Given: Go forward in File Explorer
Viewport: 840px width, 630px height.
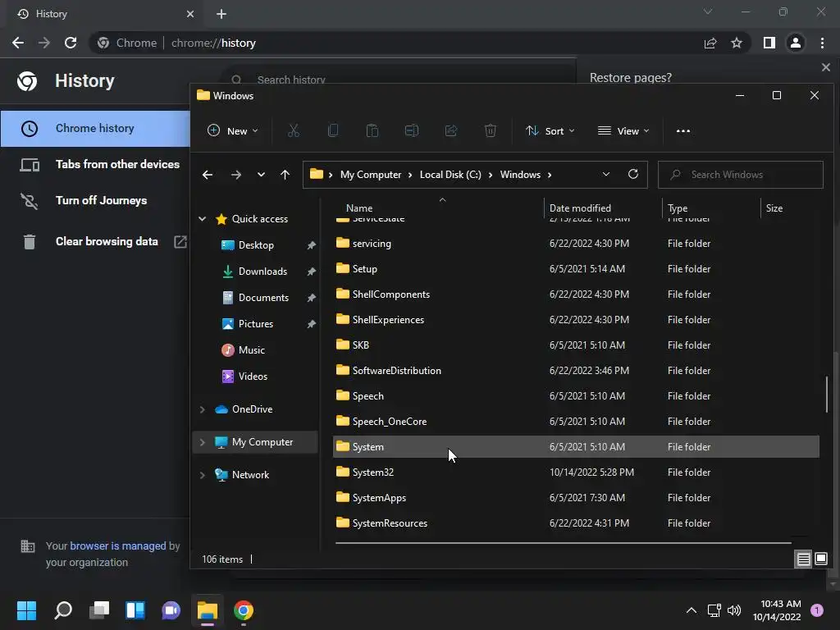Looking at the screenshot, I should (235, 175).
